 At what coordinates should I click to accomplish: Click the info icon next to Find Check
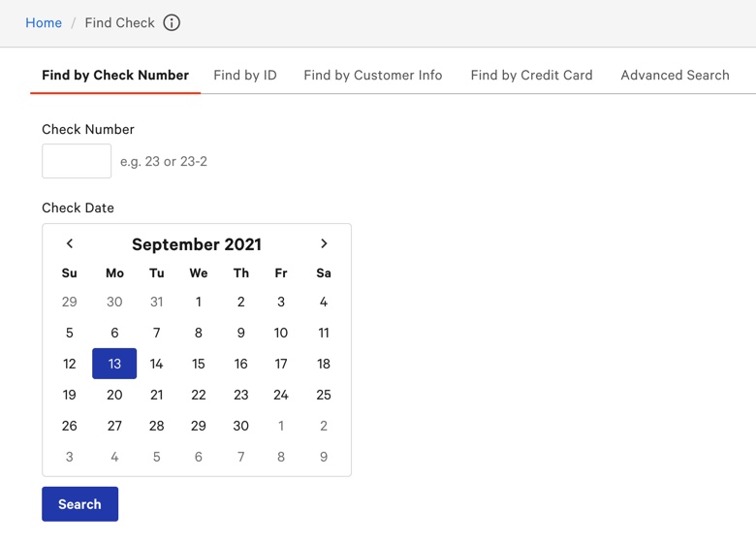[172, 23]
